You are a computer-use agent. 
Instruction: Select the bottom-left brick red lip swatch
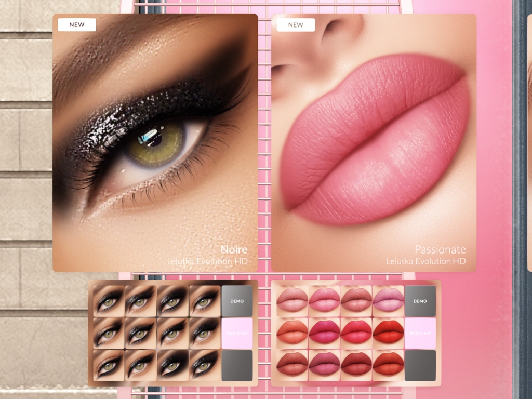click(292, 365)
